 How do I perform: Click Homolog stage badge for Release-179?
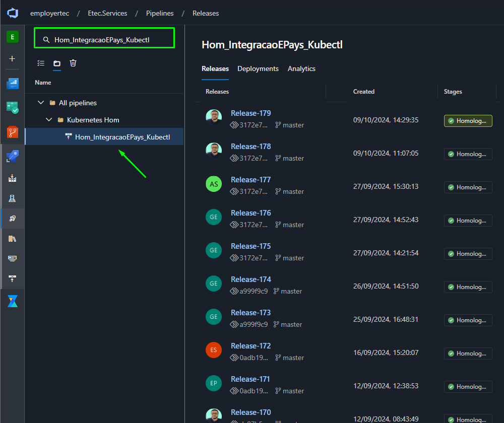pyautogui.click(x=468, y=121)
